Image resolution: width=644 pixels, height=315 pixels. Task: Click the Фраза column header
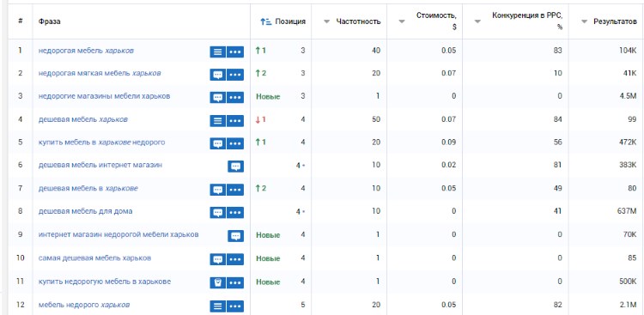50,21
